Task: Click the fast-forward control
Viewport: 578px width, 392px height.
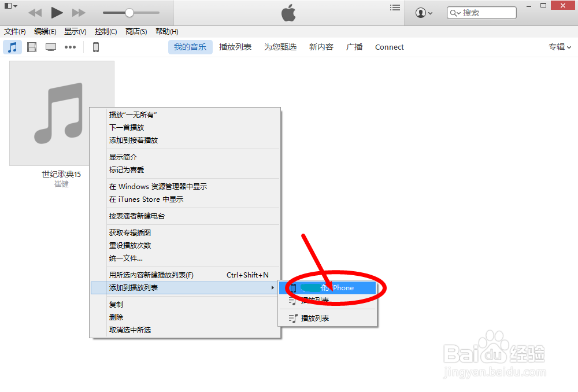Action: click(78, 12)
